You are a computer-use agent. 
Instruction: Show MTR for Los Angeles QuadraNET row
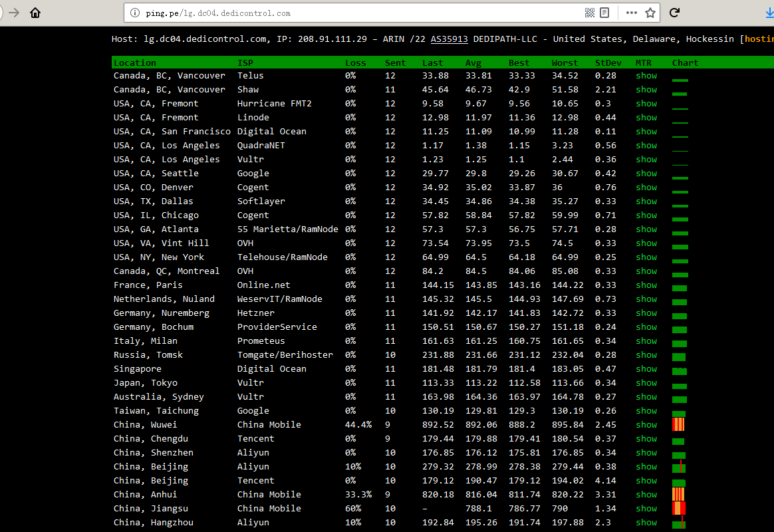(646, 145)
